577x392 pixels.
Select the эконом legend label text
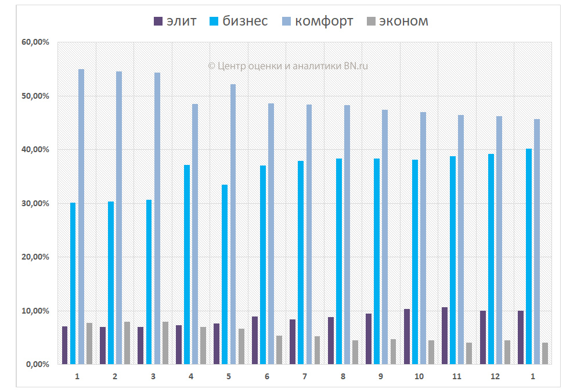[403, 21]
